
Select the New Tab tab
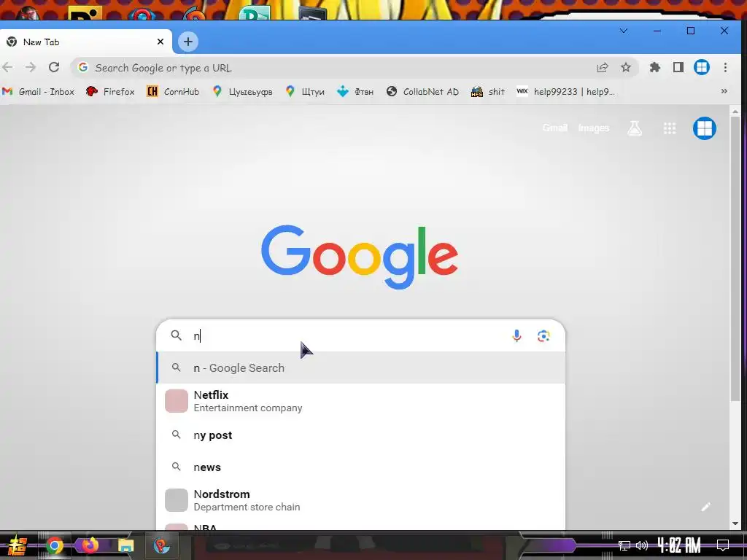click(85, 42)
